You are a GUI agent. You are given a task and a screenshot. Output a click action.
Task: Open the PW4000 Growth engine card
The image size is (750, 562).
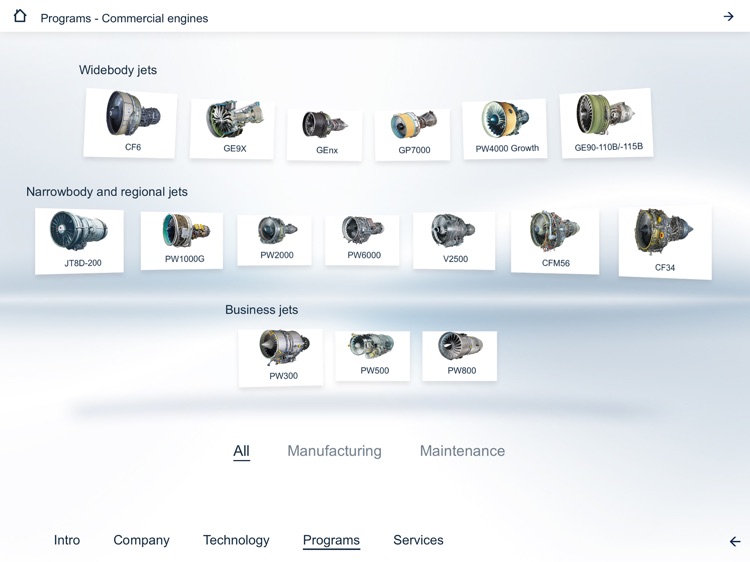505,129
